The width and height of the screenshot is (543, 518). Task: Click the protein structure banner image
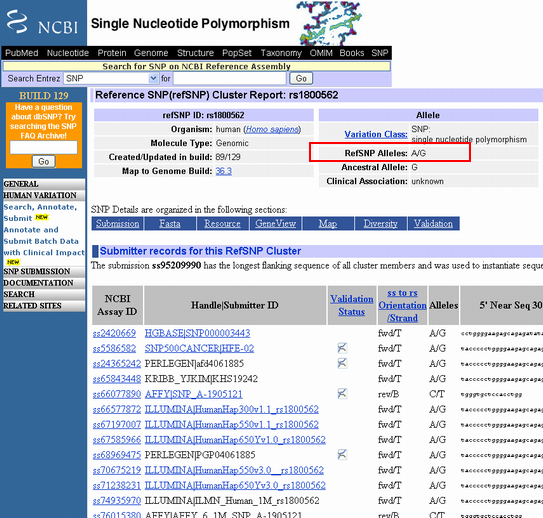[330, 23]
